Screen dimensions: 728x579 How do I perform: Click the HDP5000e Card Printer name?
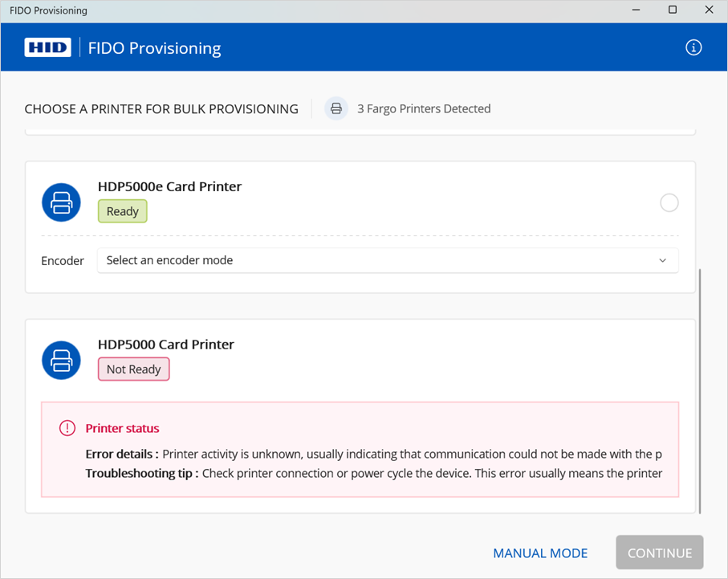pos(169,186)
